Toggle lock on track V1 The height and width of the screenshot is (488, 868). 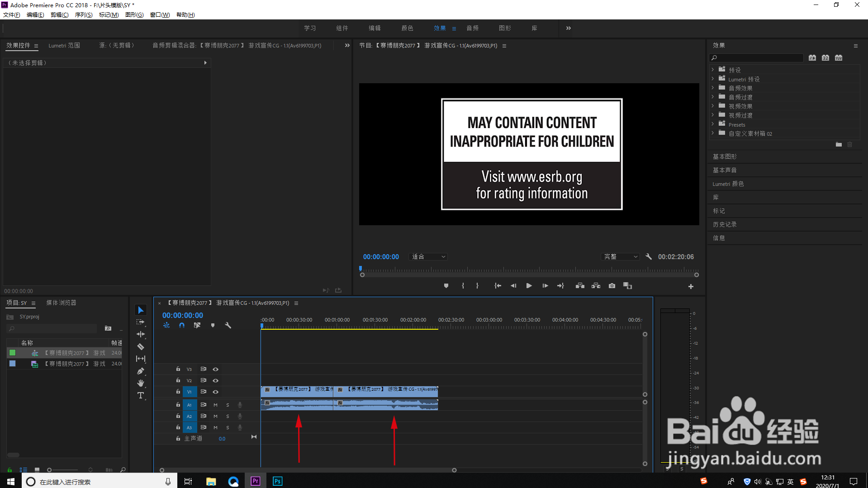178,392
